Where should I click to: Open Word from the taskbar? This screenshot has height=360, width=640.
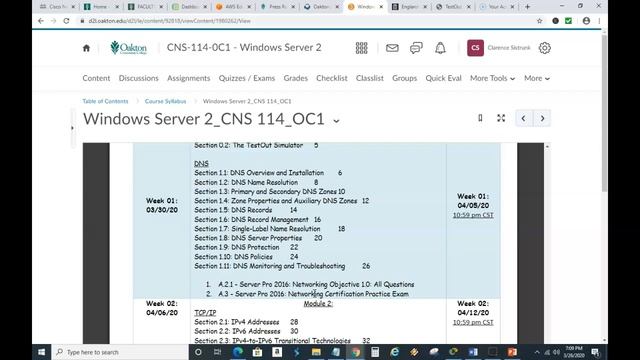(473, 352)
